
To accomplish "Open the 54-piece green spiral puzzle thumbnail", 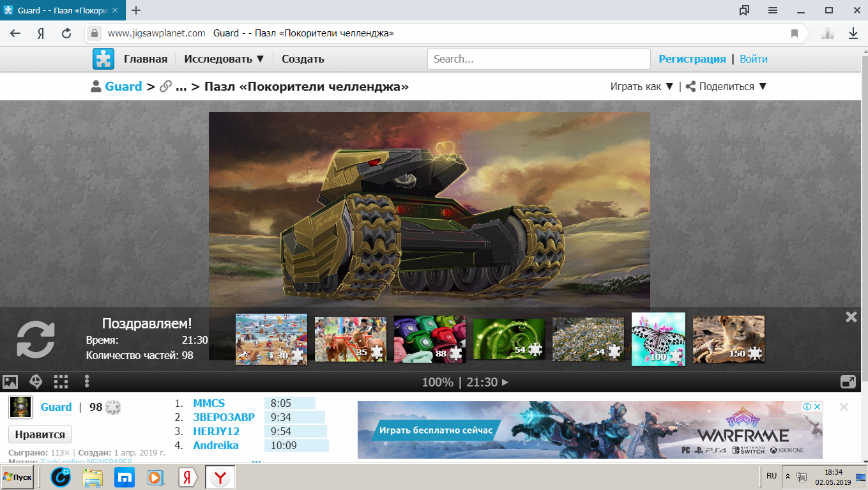I will point(509,339).
